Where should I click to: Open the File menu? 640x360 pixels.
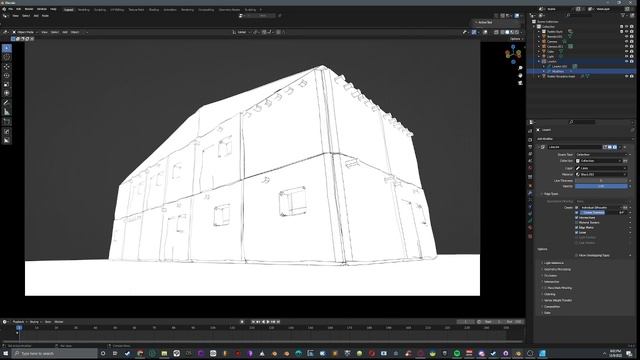pyautogui.click(x=11, y=9)
